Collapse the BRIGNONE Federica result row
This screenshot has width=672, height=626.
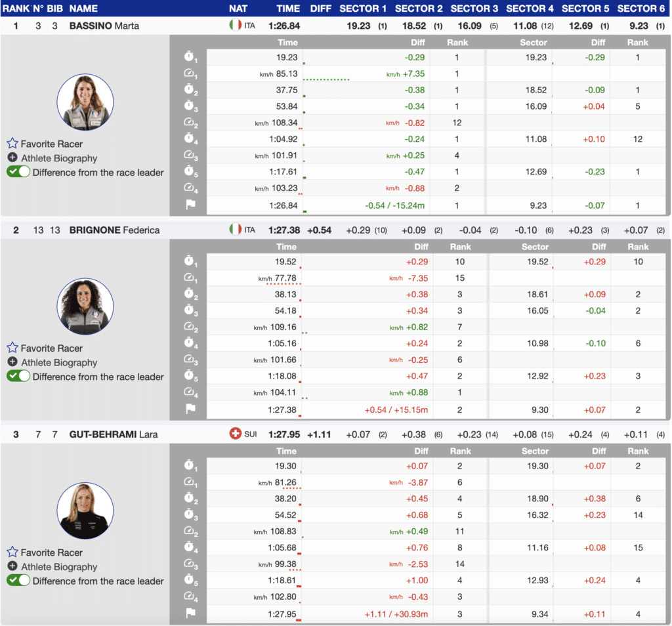114,230
